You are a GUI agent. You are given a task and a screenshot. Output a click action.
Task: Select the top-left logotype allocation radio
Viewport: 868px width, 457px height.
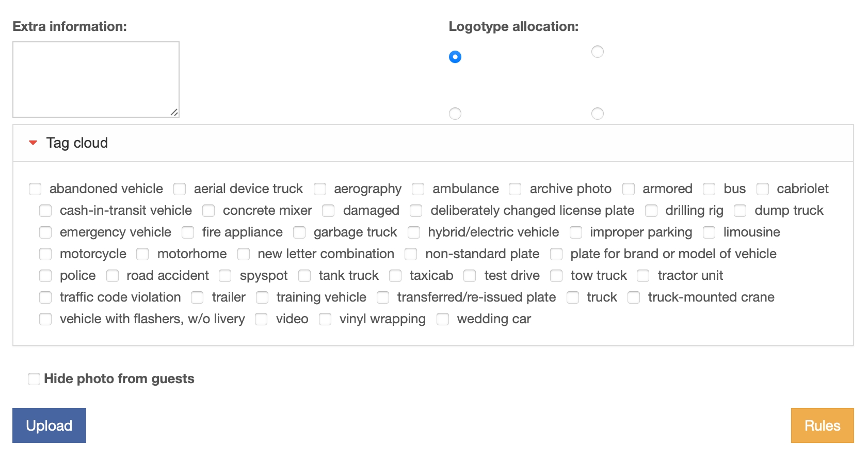coord(455,57)
